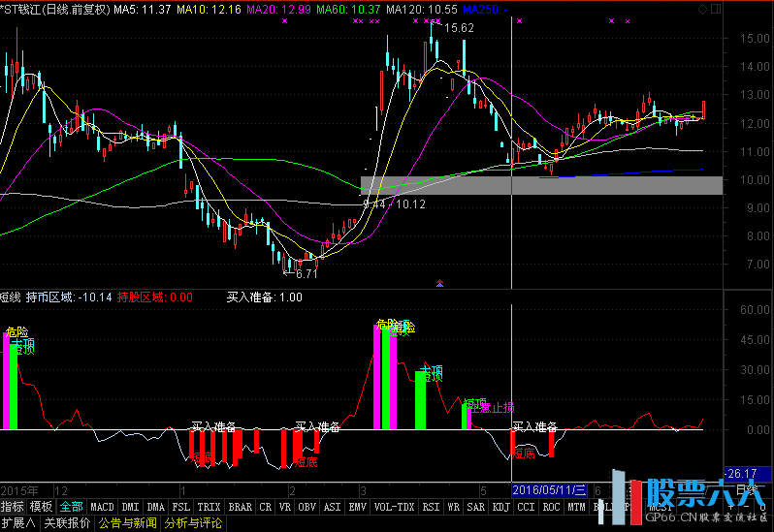Open the 日线 period selector at bottom right
774x532 pixels.
[748, 492]
